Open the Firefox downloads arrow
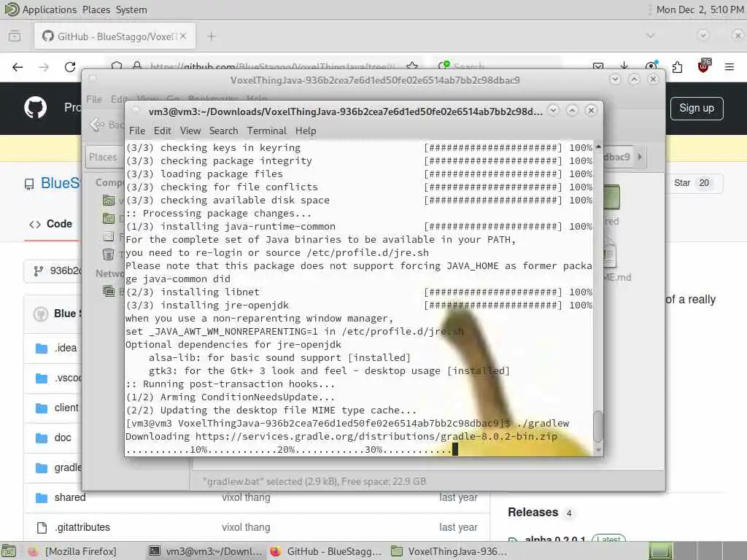This screenshot has height=560, width=747. (x=624, y=65)
